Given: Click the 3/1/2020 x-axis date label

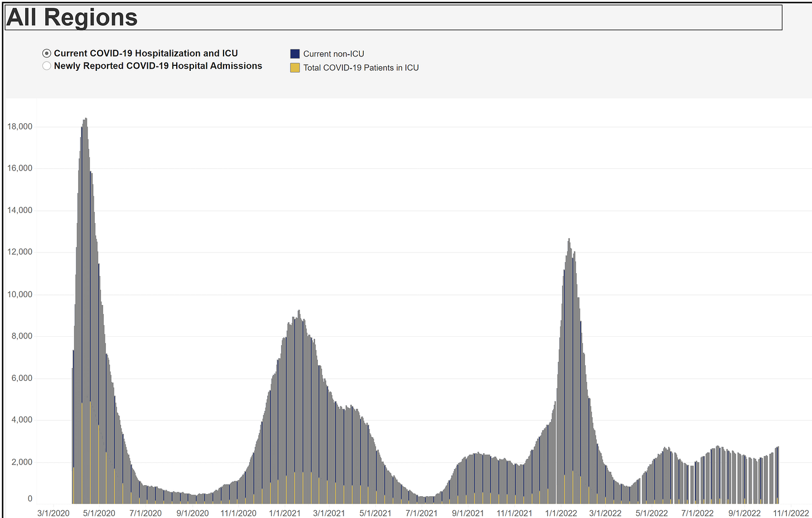Looking at the screenshot, I should tap(54, 513).
